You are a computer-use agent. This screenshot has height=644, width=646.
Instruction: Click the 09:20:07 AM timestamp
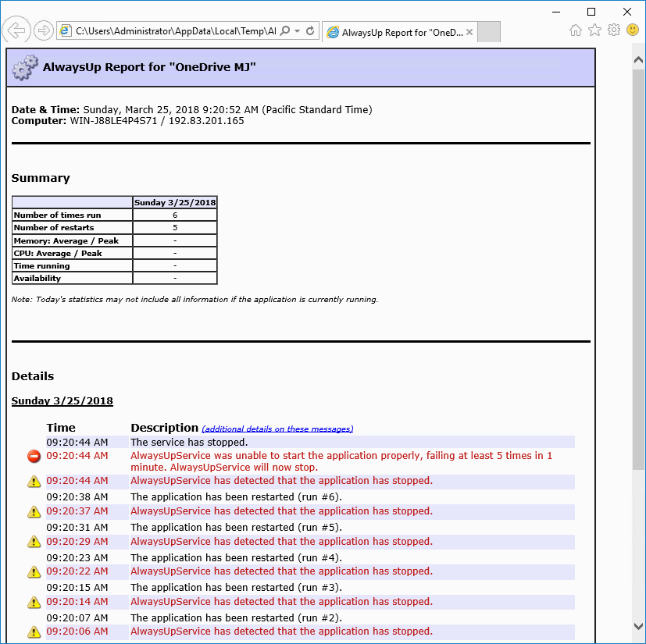tap(77, 618)
